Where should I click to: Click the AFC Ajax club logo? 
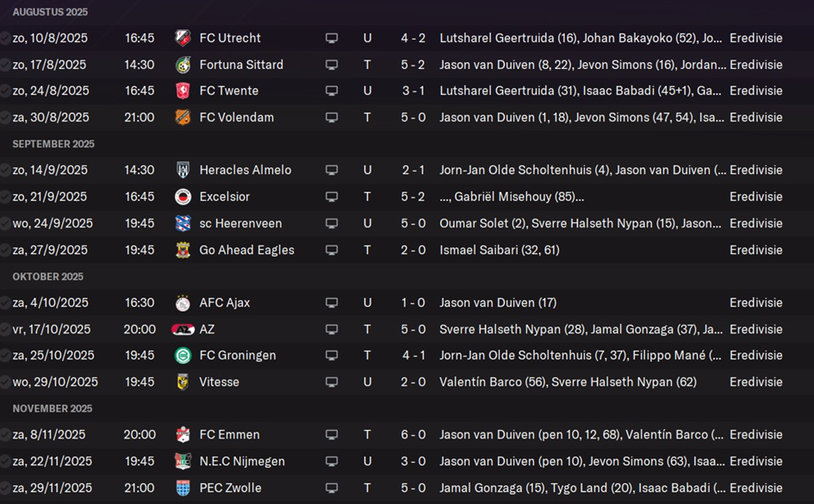(183, 302)
